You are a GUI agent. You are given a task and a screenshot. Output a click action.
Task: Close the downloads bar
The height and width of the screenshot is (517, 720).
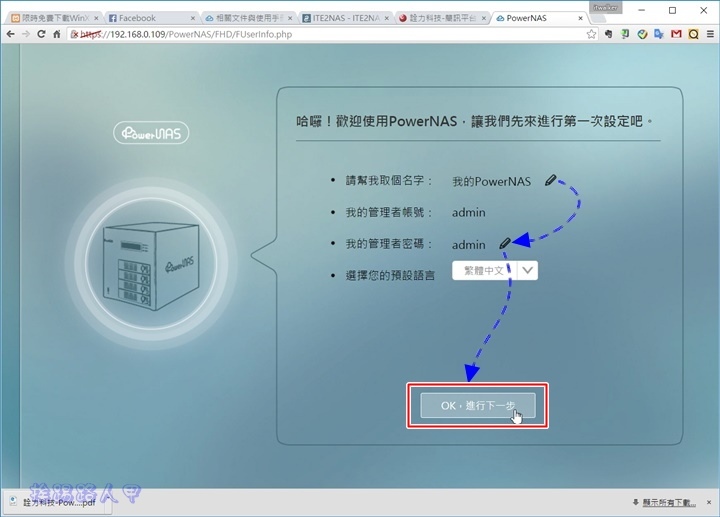709,502
